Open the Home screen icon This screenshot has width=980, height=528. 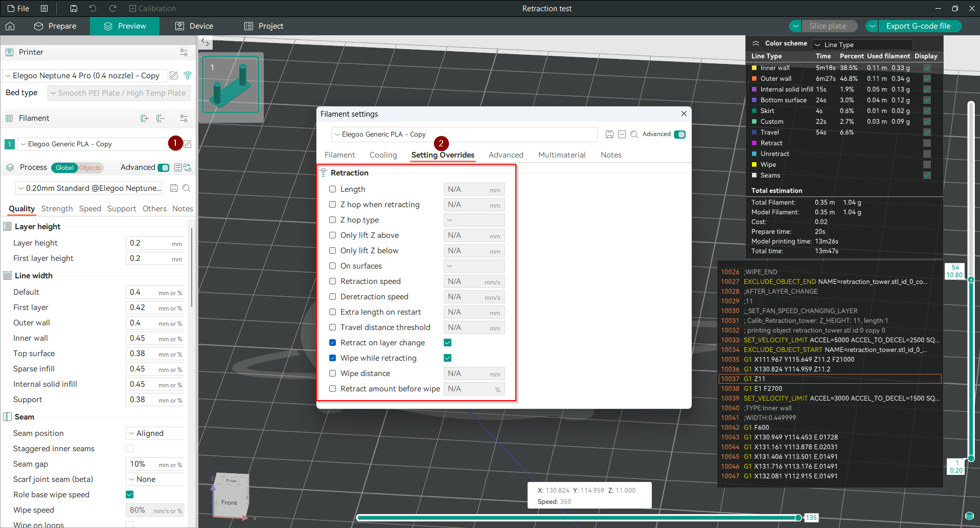pos(10,26)
